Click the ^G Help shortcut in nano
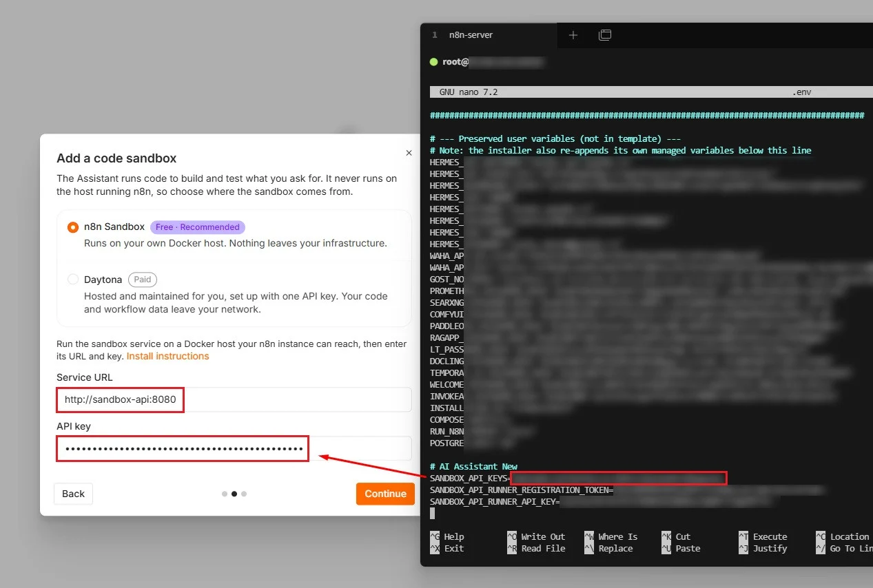This screenshot has width=873, height=588. point(446,537)
